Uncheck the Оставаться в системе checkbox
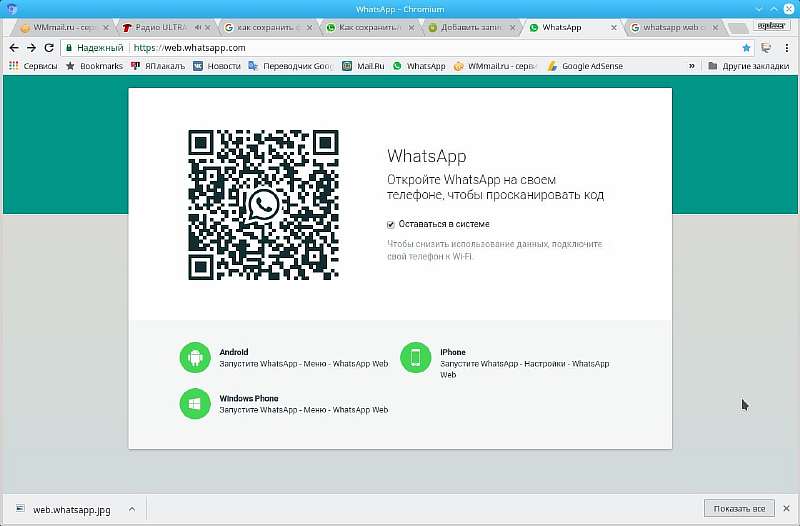Image resolution: width=800 pixels, height=526 pixels. (391, 224)
